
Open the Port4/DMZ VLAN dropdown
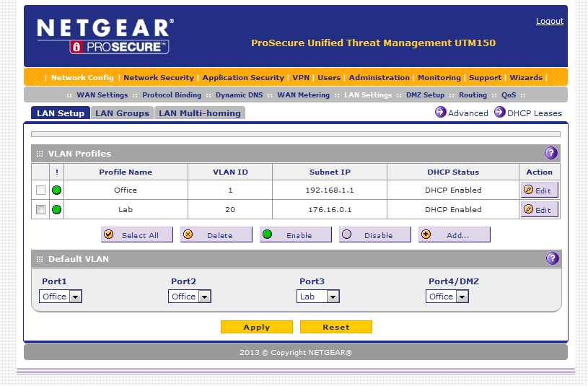point(447,297)
